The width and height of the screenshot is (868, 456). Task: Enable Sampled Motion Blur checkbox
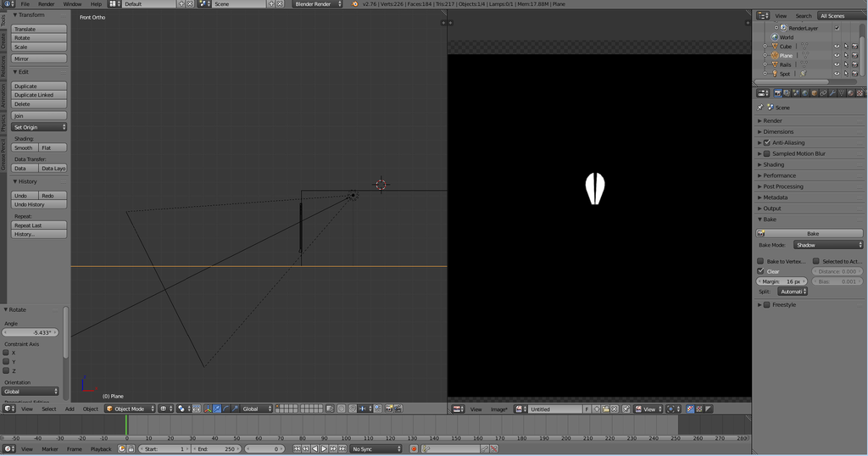tap(766, 154)
